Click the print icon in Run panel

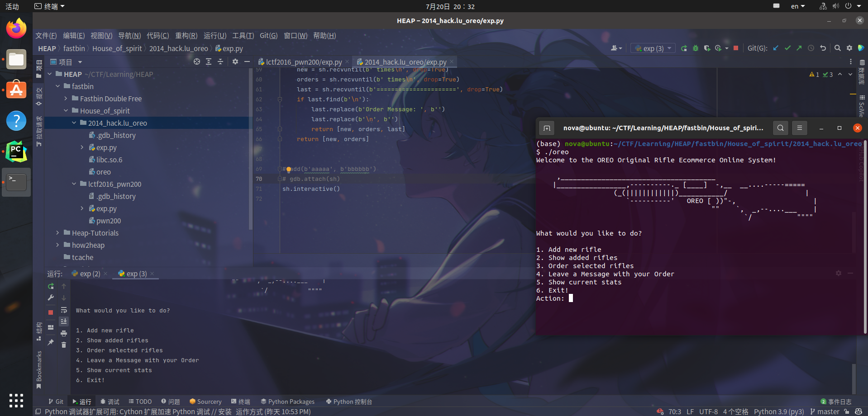[x=64, y=333]
